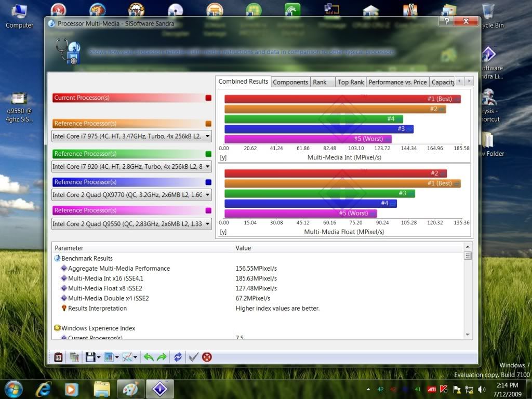532x399 pixels.
Task: Click the bar chart toolbar icon
Action: (109, 357)
